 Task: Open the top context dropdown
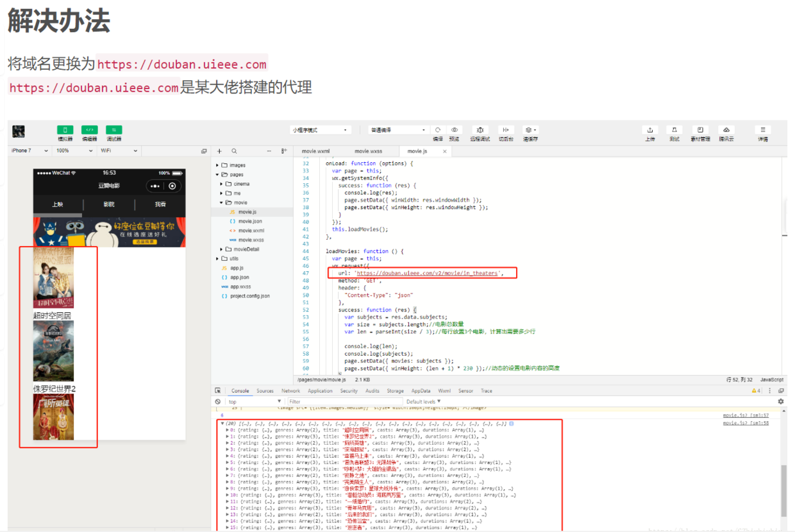pos(255,402)
